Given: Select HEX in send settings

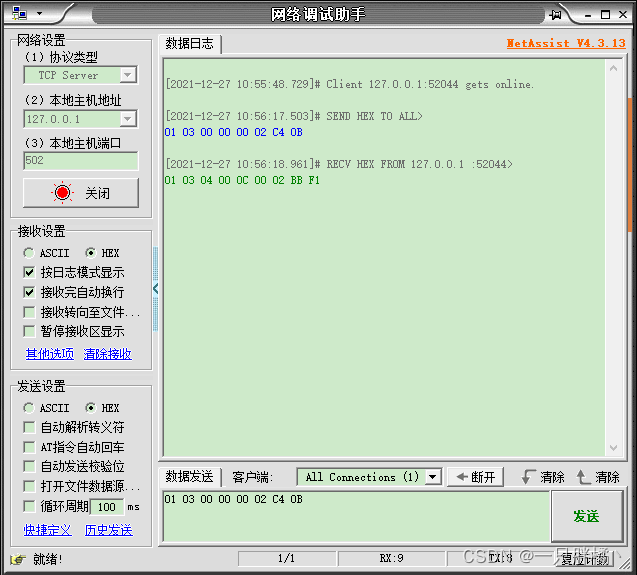Looking at the screenshot, I should coord(102,408).
